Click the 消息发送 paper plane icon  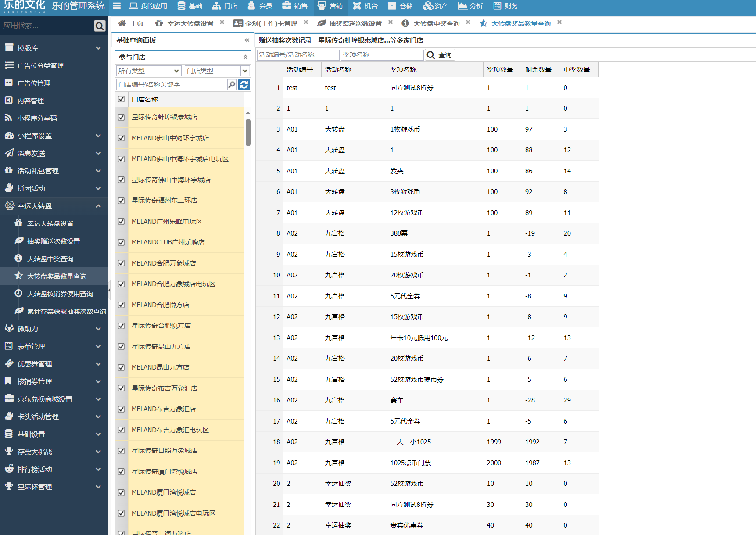(9, 153)
